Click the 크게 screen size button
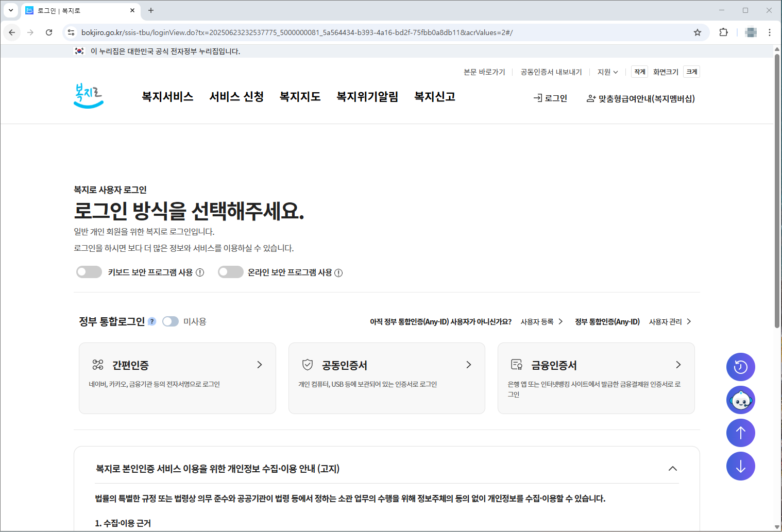This screenshot has height=532, width=782. tap(691, 72)
